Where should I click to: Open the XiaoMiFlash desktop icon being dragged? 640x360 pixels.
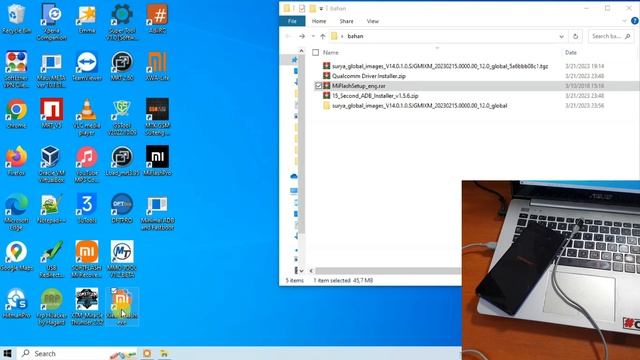[x=122, y=306]
